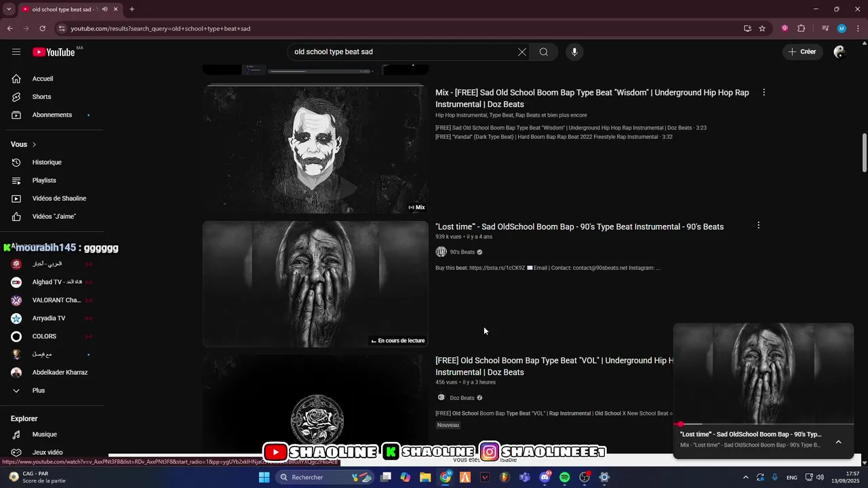Open Abonnements in the sidebar
This screenshot has height=488, width=868.
52,115
